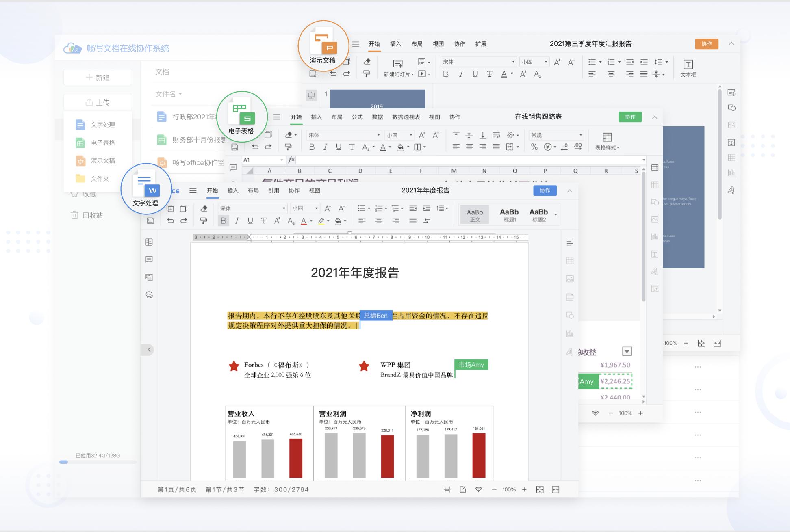Open the 常规 number format dropdown in the spreadsheet
This screenshot has height=532, width=790.
click(556, 135)
